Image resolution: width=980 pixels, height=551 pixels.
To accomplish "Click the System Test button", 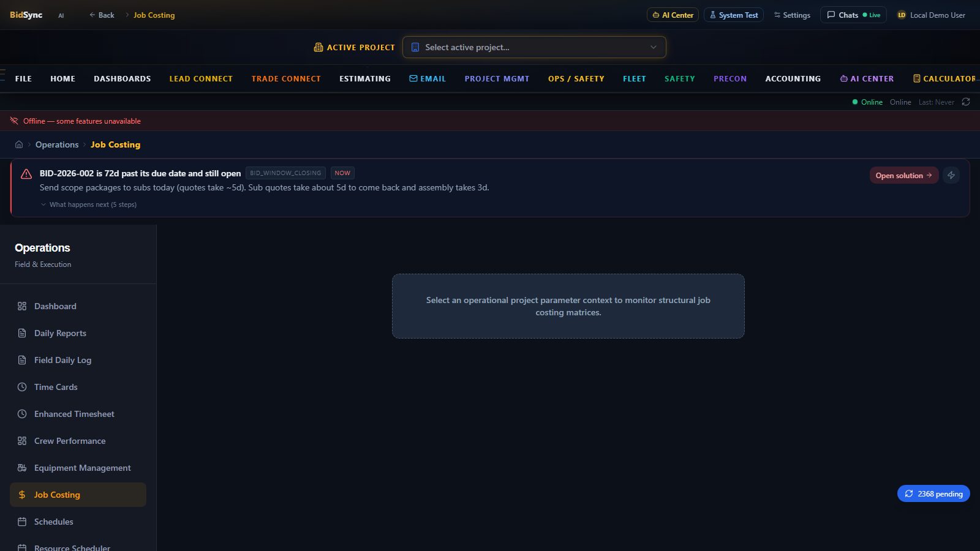I will (x=734, y=15).
